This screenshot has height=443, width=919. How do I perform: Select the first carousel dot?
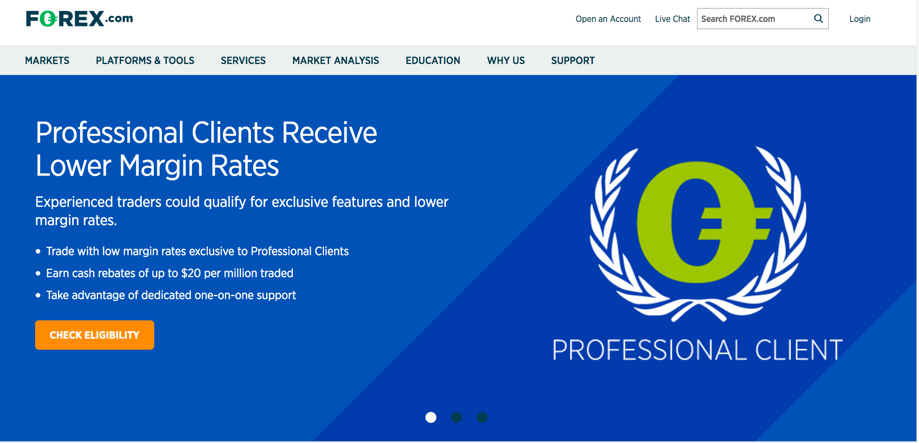click(x=431, y=417)
